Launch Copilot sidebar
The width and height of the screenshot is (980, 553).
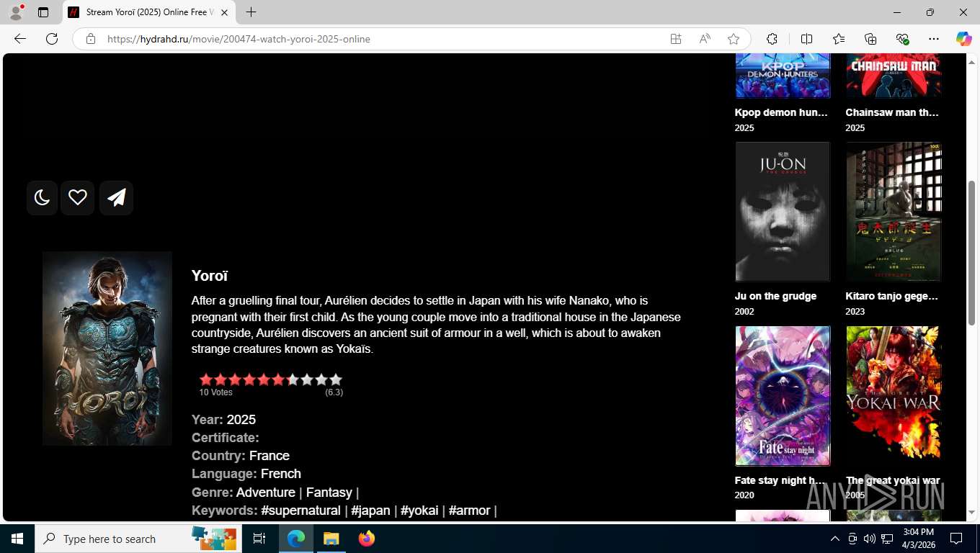[964, 39]
